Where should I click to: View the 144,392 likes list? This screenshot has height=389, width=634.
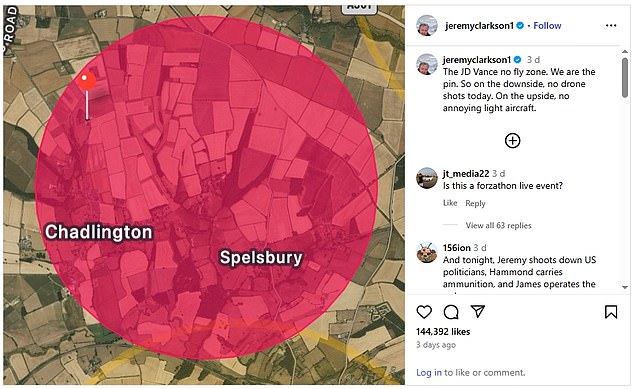[x=443, y=332]
